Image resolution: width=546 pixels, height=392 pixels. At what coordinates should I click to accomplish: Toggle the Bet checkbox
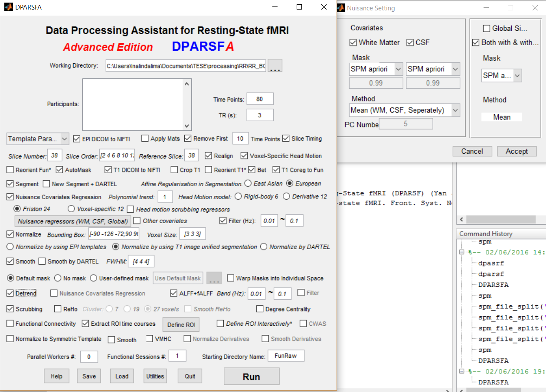coord(252,170)
